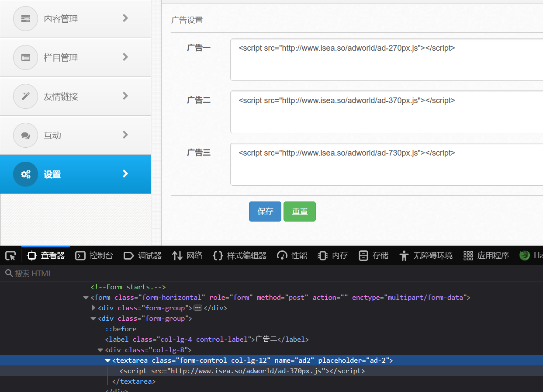Click the 栏目管理 list icon
This screenshot has width=543, height=392.
pyautogui.click(x=26, y=57)
